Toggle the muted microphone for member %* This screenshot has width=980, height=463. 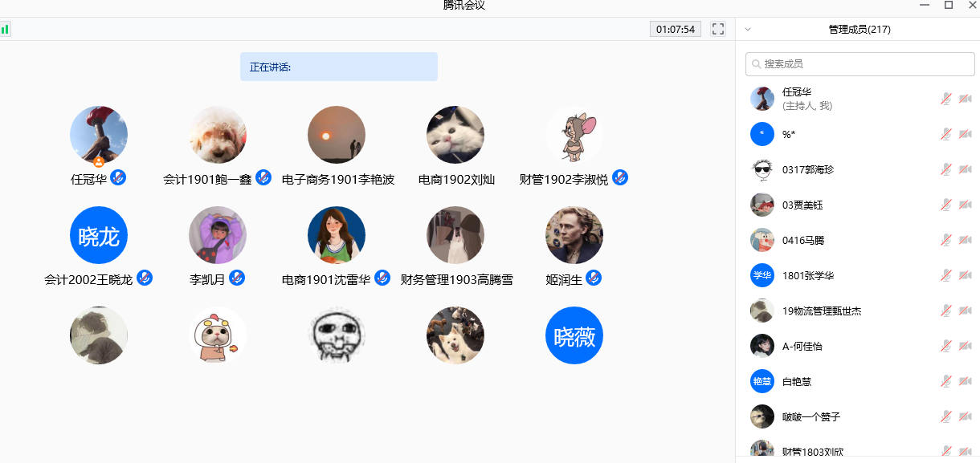(x=946, y=134)
